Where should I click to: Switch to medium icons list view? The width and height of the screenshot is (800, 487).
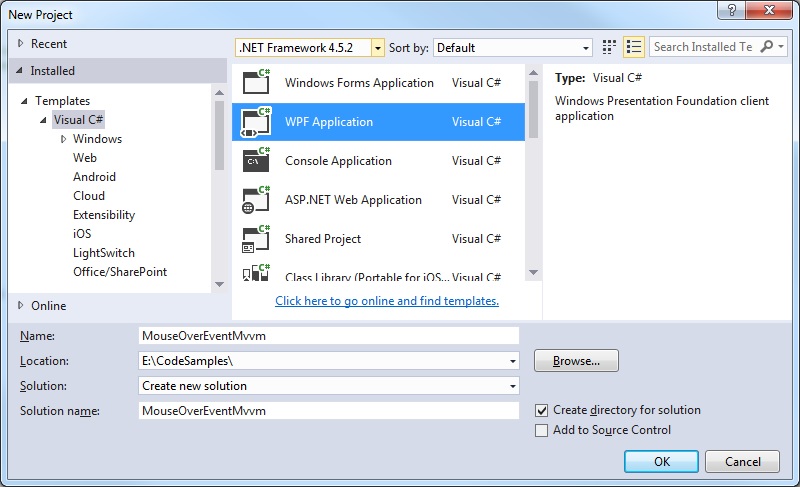click(634, 47)
